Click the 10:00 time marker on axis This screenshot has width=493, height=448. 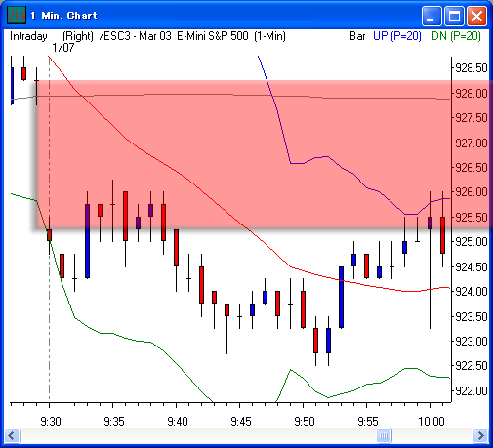click(x=431, y=422)
